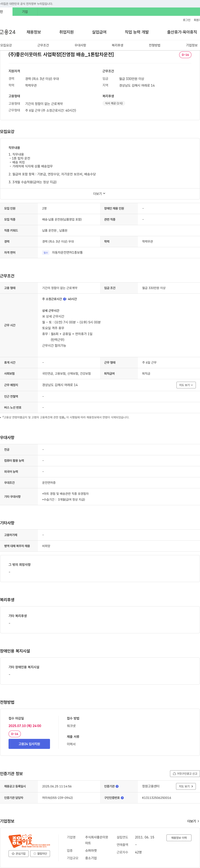Click the 로그인 link
The width and height of the screenshot is (200, 868).
click(x=186, y=20)
